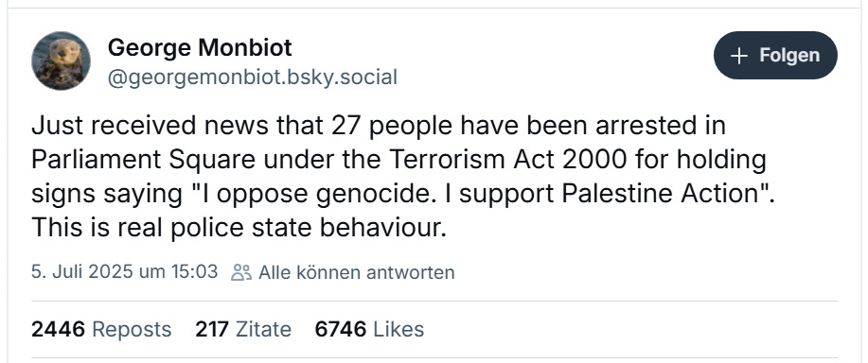This screenshot has width=868, height=363.
Task: Open George Monbiot's otter profile avatar
Action: (x=61, y=60)
